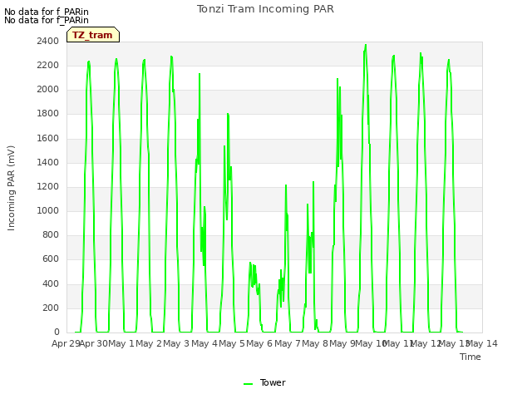532x399 pixels.
Task: Click the 400 y-axis tick label
Action: (x=51, y=283)
